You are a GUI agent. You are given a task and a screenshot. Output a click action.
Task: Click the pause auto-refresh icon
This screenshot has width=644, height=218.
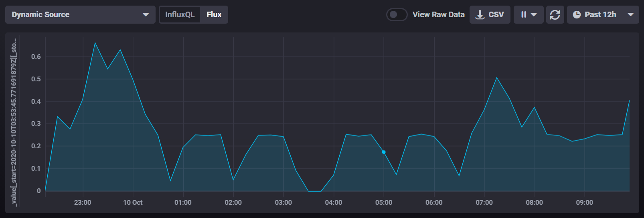[524, 15]
